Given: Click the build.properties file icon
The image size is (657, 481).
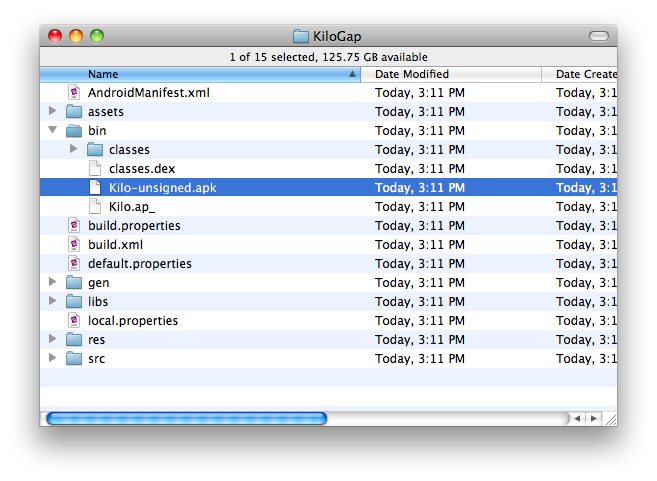Looking at the screenshot, I should 73,225.
